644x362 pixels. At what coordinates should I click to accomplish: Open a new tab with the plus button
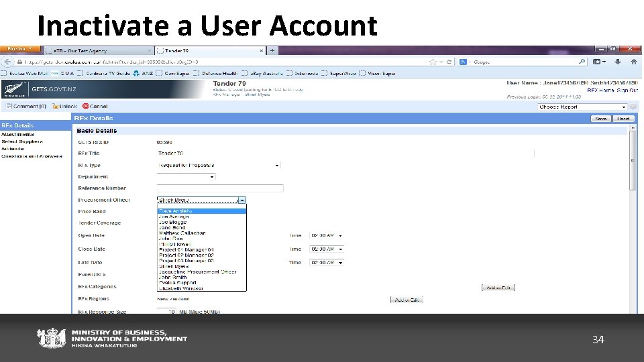pos(272,50)
